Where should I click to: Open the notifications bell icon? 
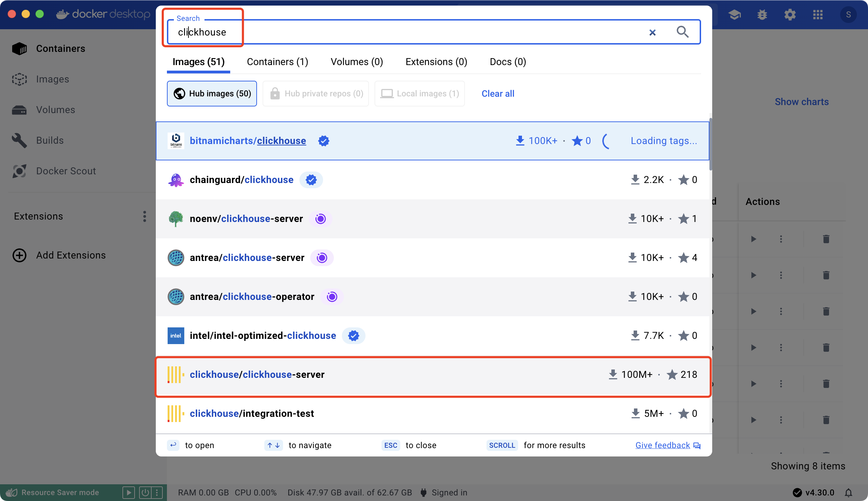click(x=849, y=493)
